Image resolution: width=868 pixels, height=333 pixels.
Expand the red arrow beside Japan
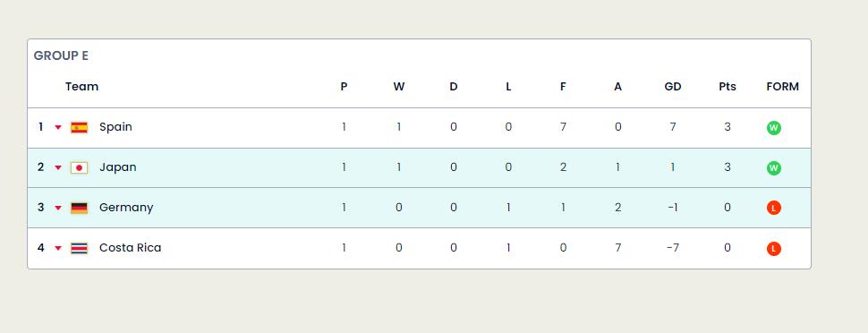[x=58, y=168]
